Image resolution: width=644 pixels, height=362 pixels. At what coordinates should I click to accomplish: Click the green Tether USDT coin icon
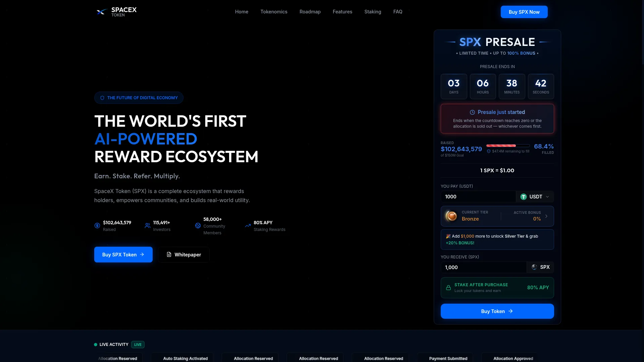(x=523, y=197)
